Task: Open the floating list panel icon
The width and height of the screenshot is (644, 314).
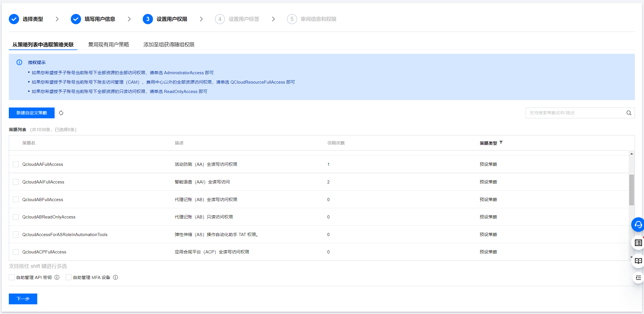Action: (638, 243)
